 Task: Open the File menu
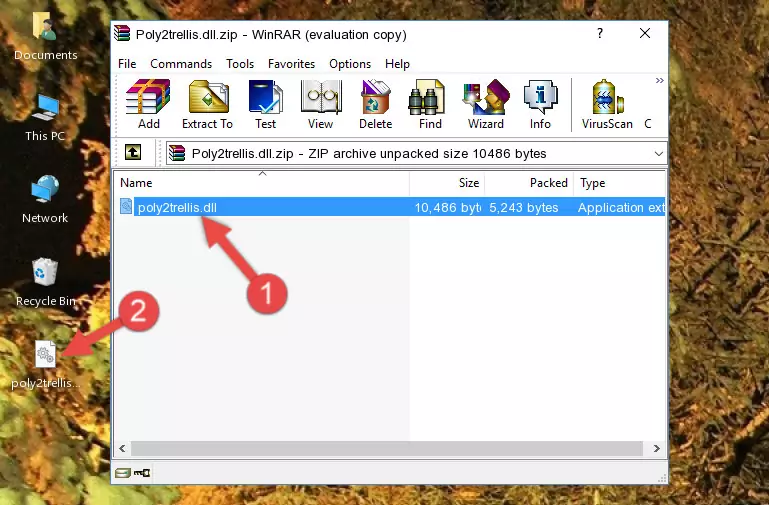point(127,64)
